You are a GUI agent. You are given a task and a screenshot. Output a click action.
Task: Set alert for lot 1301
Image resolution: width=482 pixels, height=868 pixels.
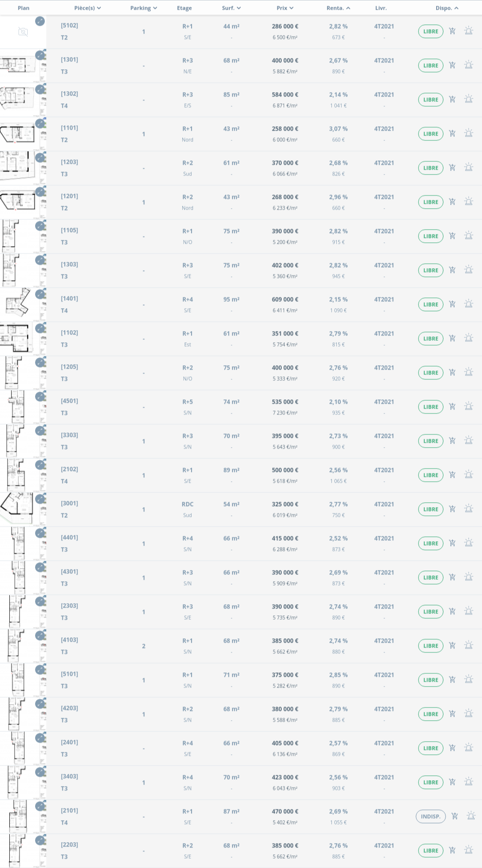pyautogui.click(x=469, y=65)
